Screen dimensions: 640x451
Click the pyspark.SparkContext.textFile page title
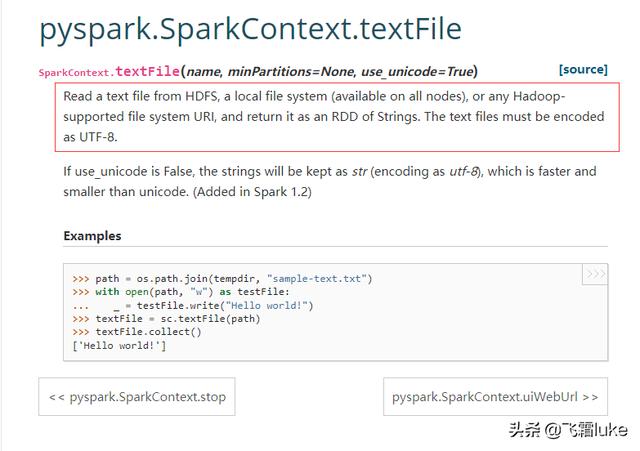point(250,28)
